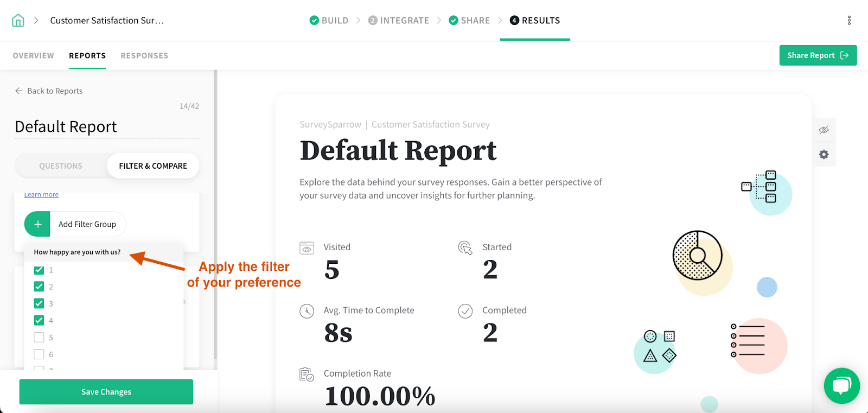The height and width of the screenshot is (413, 868).
Task: Click the pie chart magnifier illustration
Action: click(698, 255)
